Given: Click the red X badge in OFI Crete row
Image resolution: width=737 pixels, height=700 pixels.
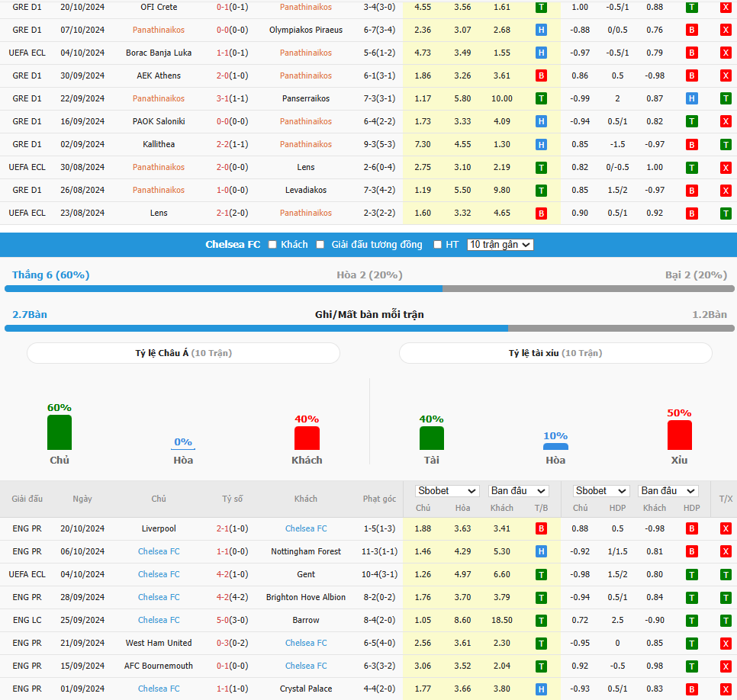Looking at the screenshot, I should point(726,8).
